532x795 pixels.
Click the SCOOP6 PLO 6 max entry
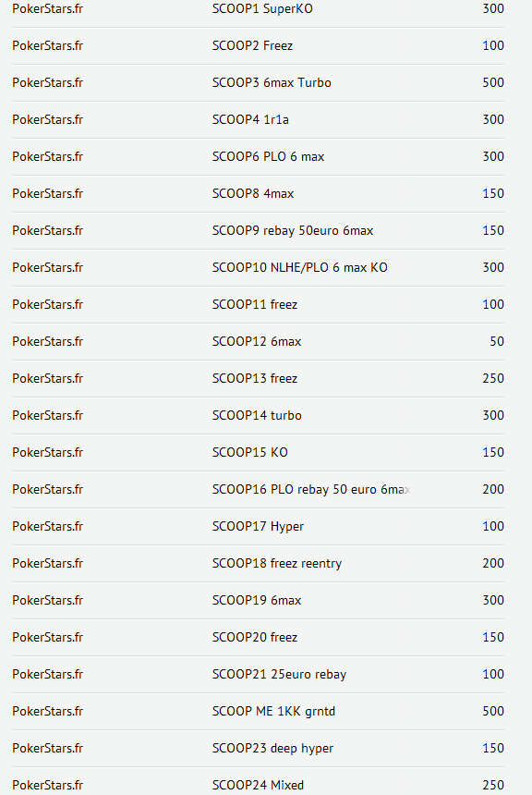point(268,156)
